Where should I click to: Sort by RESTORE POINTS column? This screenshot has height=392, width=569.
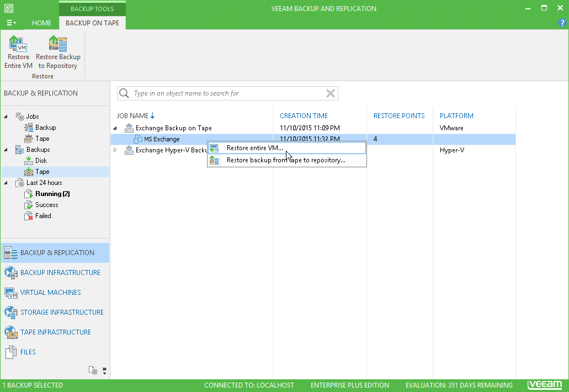399,116
